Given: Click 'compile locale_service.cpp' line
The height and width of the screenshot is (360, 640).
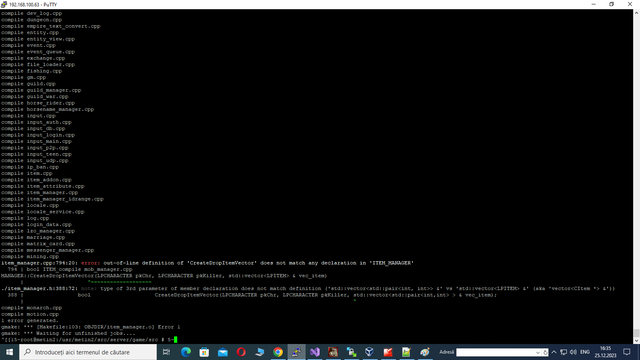Looking at the screenshot, I should click(42, 211).
